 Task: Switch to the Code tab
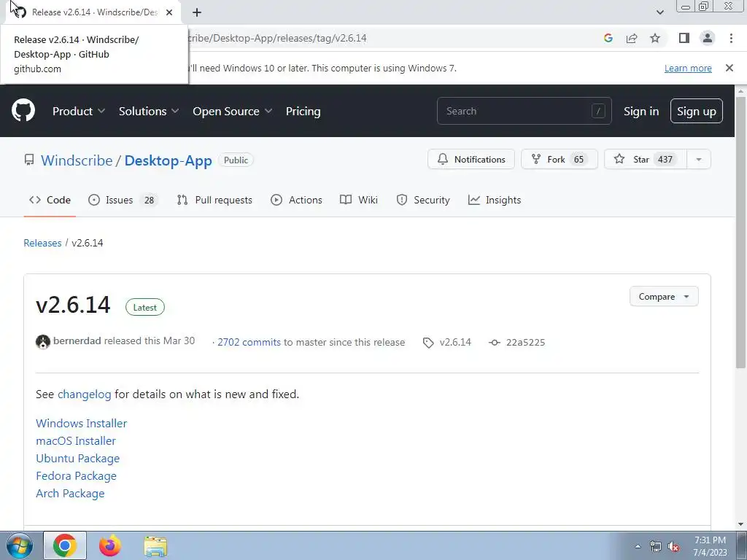(x=50, y=200)
